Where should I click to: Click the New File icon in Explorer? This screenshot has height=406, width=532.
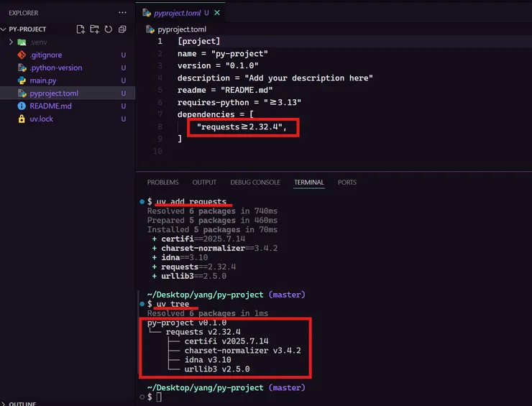81,29
